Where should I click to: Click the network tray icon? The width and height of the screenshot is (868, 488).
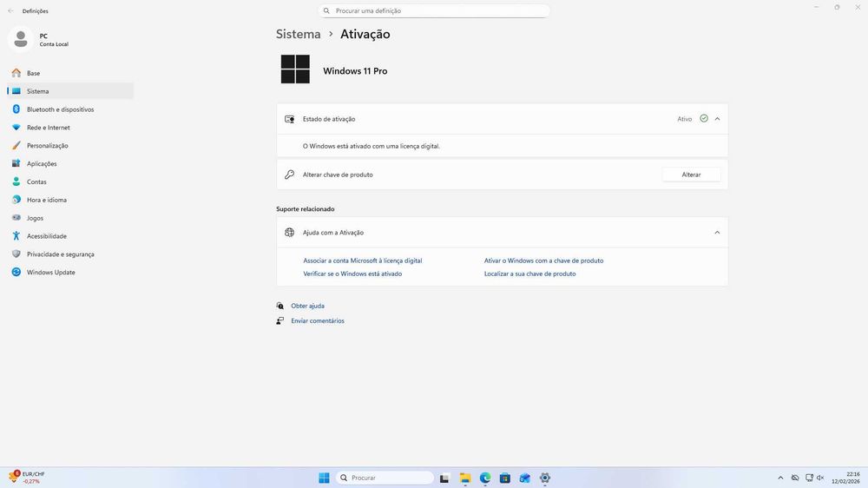809,478
